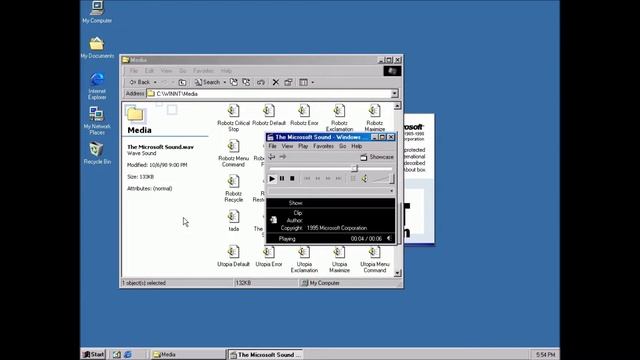The height and width of the screenshot is (360, 640).
Task: Click the Up folder icon in toolbar
Action: click(182, 82)
